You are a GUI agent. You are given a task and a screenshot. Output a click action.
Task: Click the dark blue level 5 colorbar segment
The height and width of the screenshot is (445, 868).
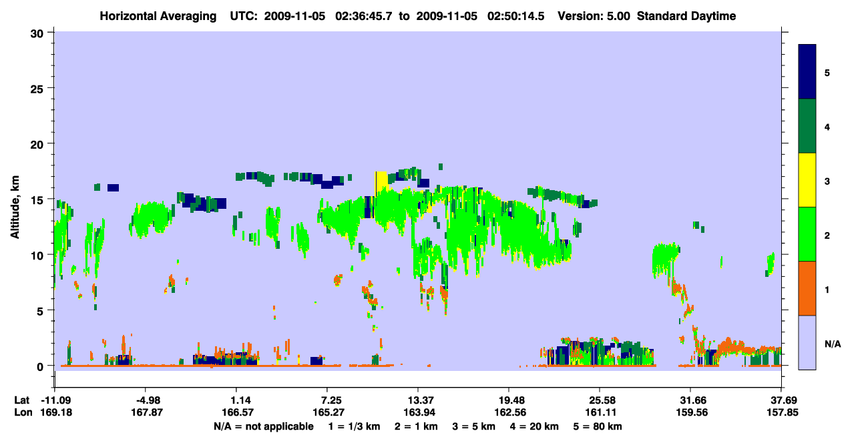click(x=807, y=72)
